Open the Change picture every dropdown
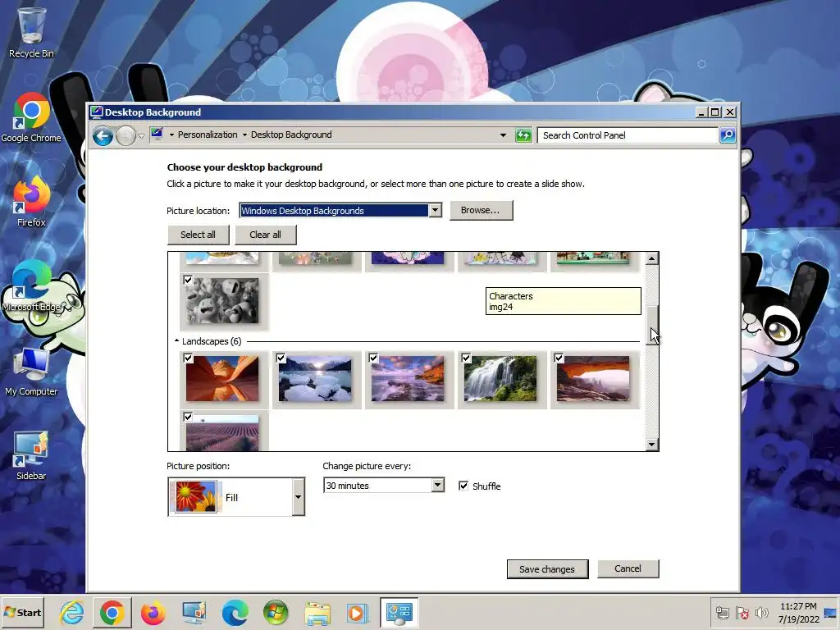Screen dimensions: 840x630 click(x=438, y=486)
